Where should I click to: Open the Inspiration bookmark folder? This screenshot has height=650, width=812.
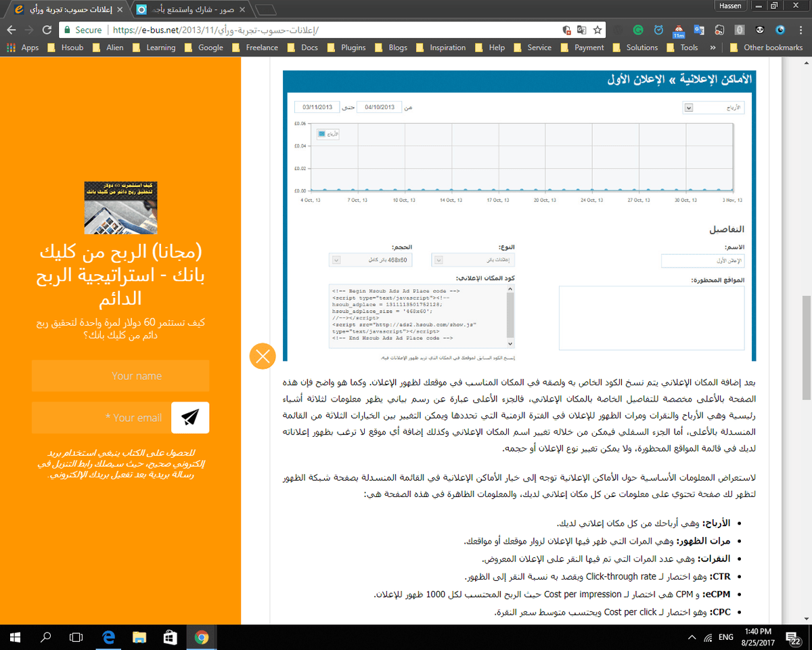(440, 47)
